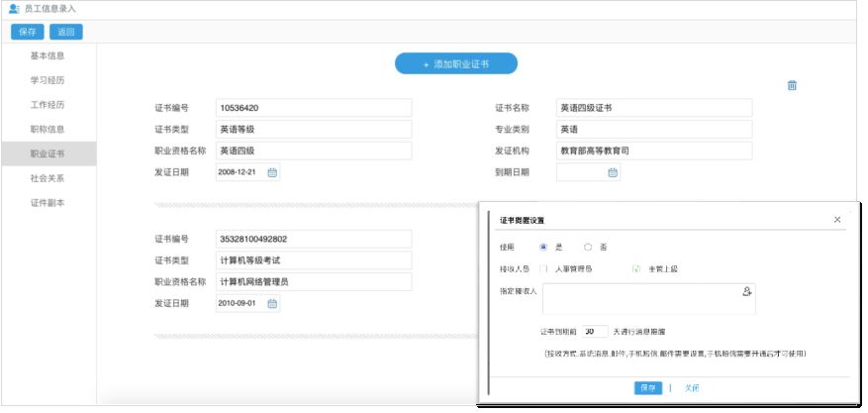The image size is (868, 413).
Task: Open the 证件副本 sidebar section
Action: [x=48, y=203]
